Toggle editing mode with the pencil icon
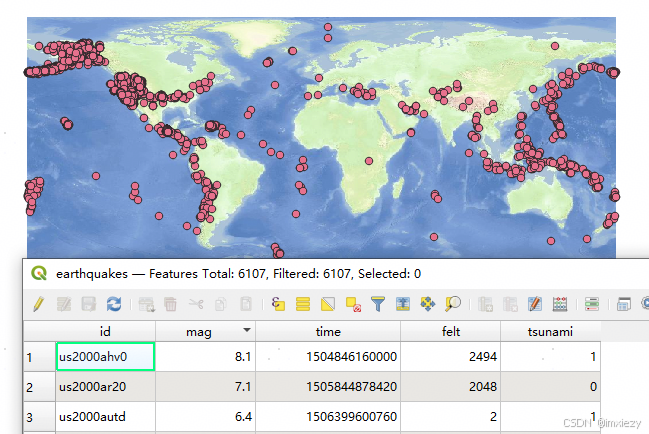 pos(39,304)
